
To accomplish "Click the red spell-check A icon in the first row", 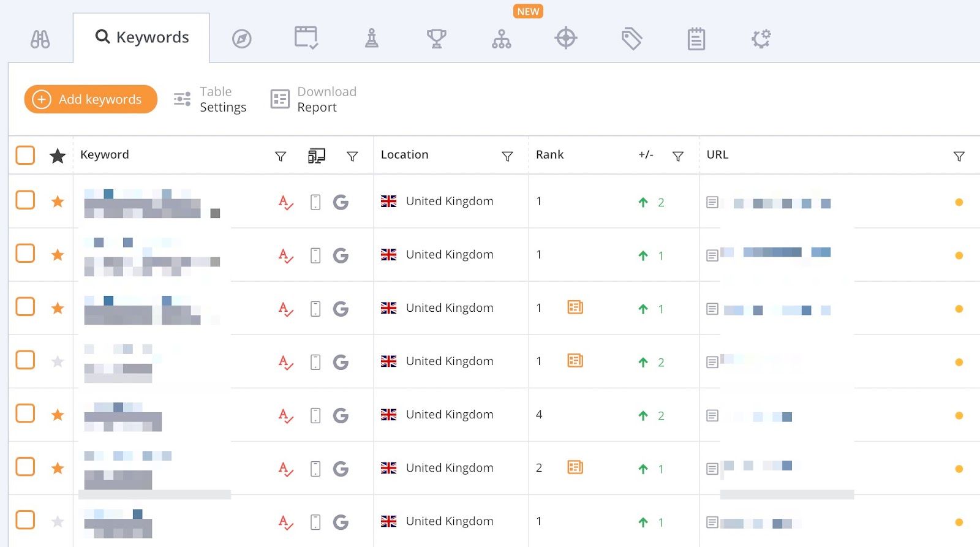I will [285, 202].
